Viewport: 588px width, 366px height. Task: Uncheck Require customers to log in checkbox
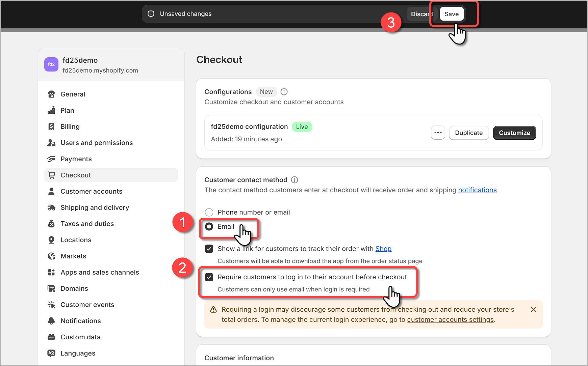209,277
